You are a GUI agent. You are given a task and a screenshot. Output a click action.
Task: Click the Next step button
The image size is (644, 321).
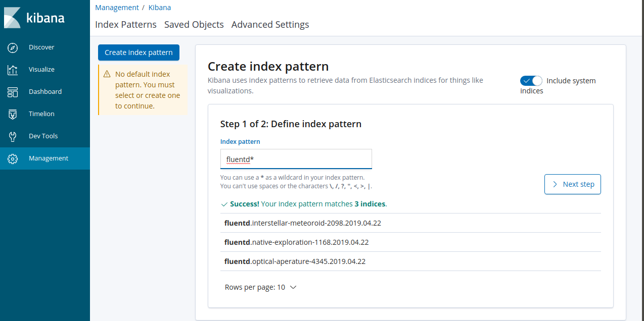tap(573, 184)
